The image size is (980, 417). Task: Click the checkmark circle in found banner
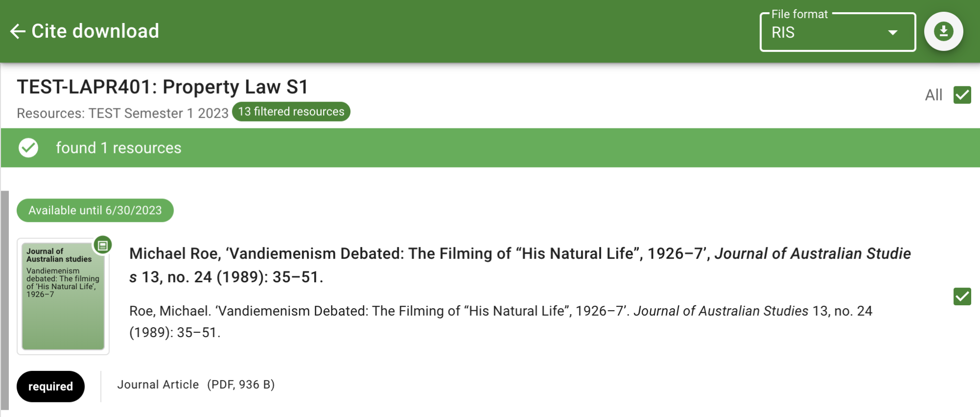coord(28,147)
